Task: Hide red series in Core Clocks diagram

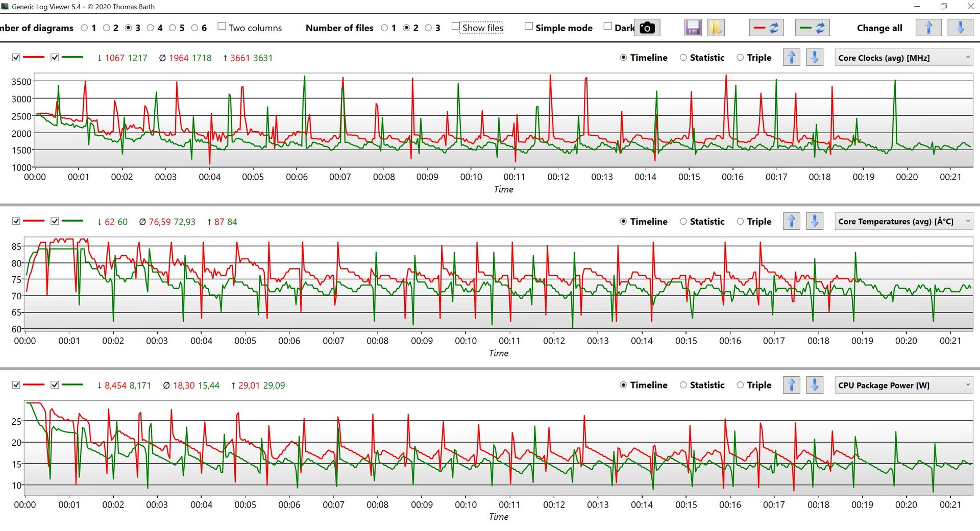Action: pos(16,57)
